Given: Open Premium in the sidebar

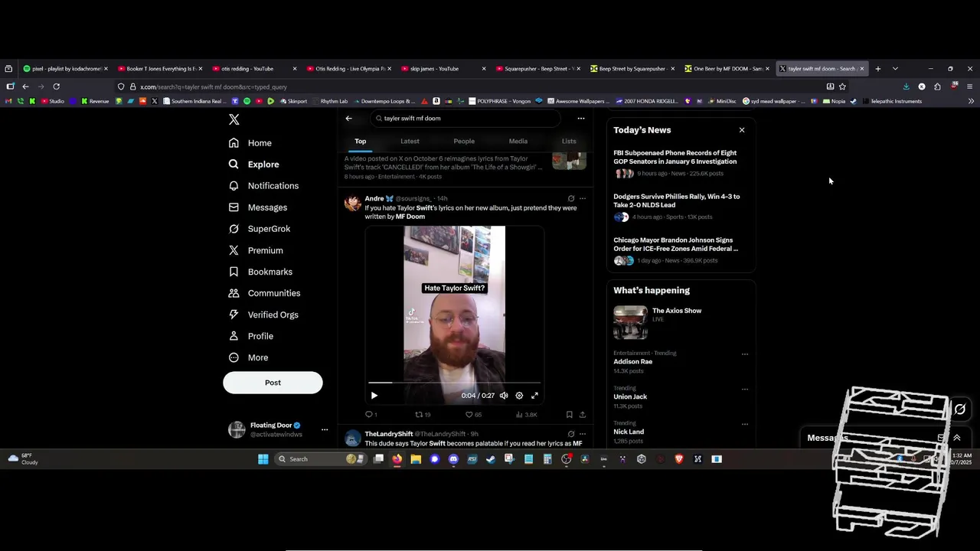Looking at the screenshot, I should tap(256, 250).
